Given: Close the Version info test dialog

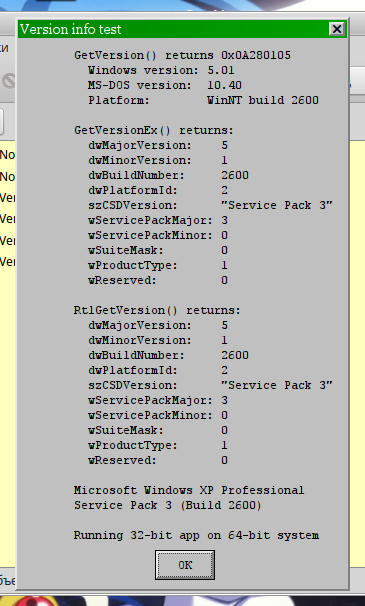Looking at the screenshot, I should [x=337, y=29].
